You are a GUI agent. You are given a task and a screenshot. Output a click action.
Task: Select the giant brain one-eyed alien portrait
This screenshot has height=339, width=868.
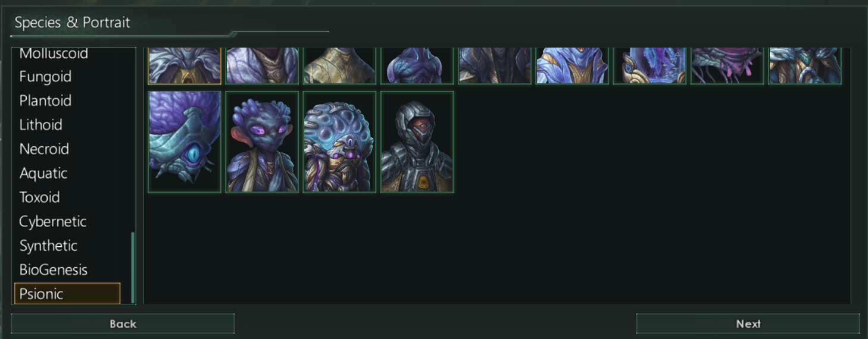tap(185, 142)
